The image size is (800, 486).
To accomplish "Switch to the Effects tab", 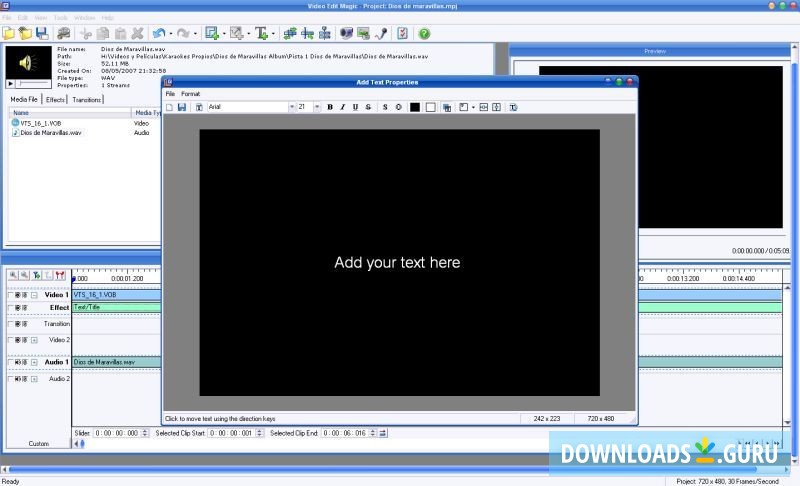I will 55,99.
